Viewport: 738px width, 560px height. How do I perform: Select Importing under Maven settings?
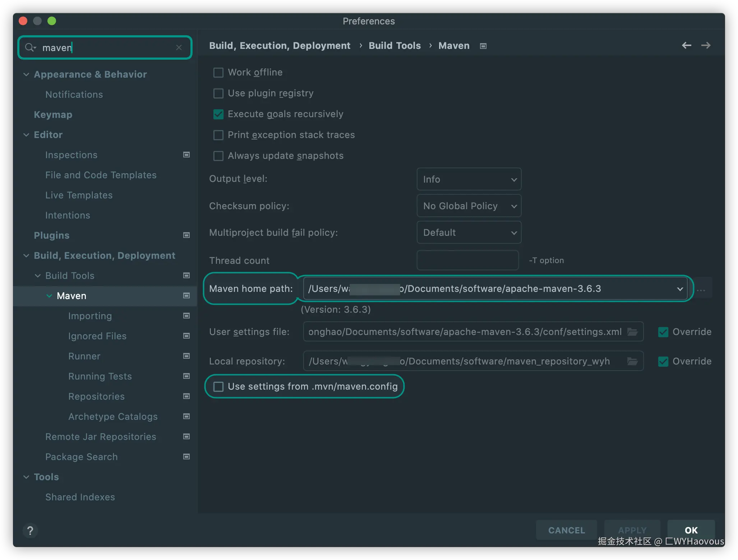[x=90, y=316]
